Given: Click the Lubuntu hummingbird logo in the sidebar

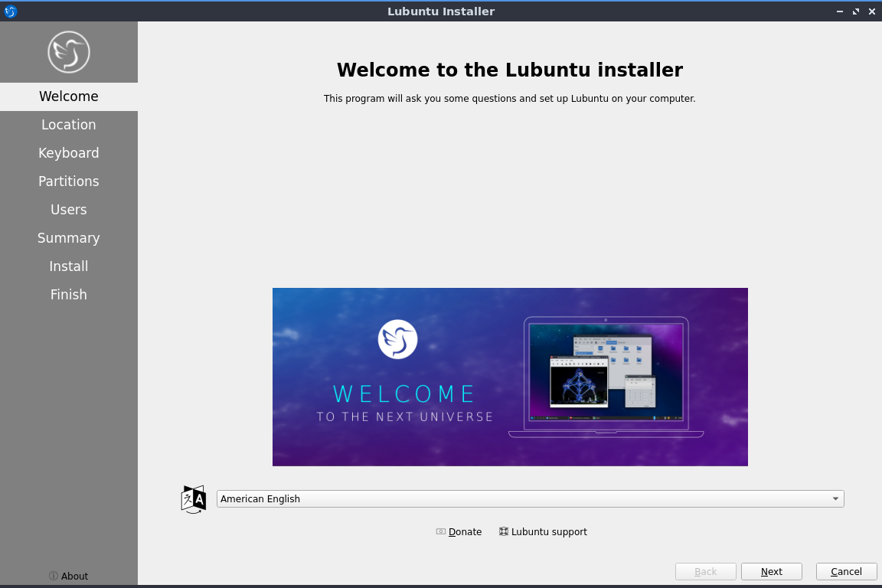Looking at the screenshot, I should (x=69, y=52).
